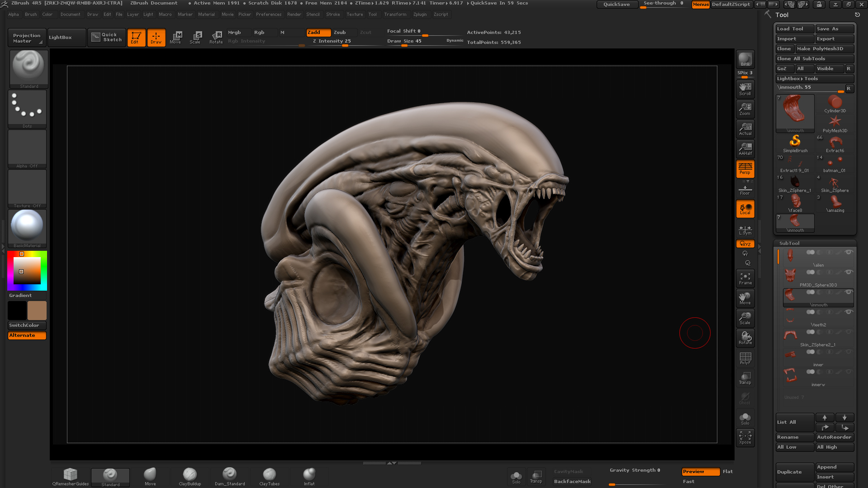Screen dimensions: 868x488
Task: Select the top-shelf Rotate gizmo
Action: point(216,38)
